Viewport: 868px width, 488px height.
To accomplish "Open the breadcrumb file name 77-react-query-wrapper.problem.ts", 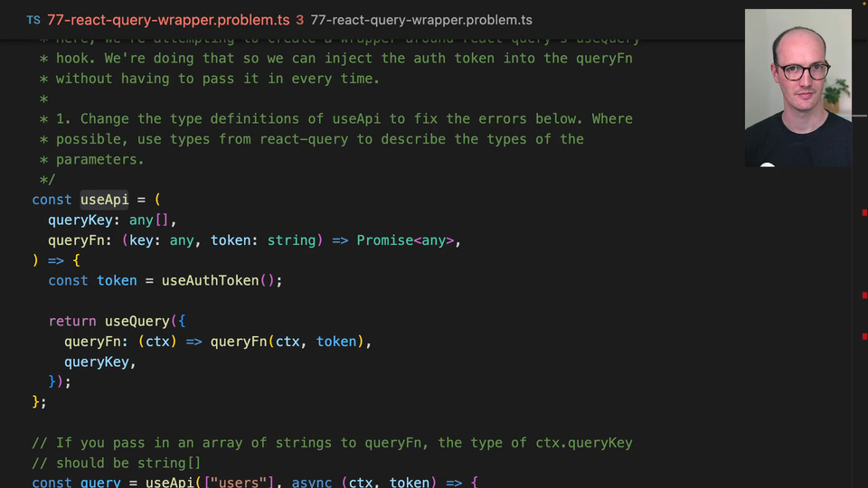I will point(421,20).
